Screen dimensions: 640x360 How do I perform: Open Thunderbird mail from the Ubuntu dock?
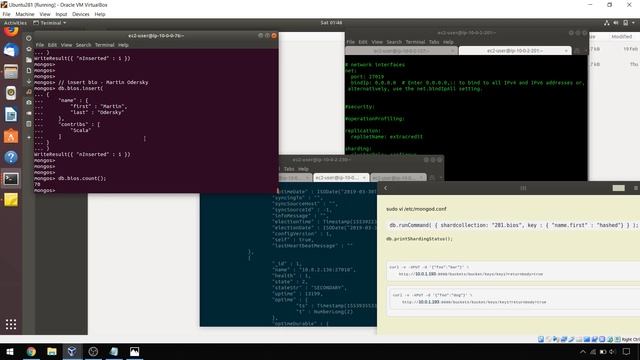11,51
